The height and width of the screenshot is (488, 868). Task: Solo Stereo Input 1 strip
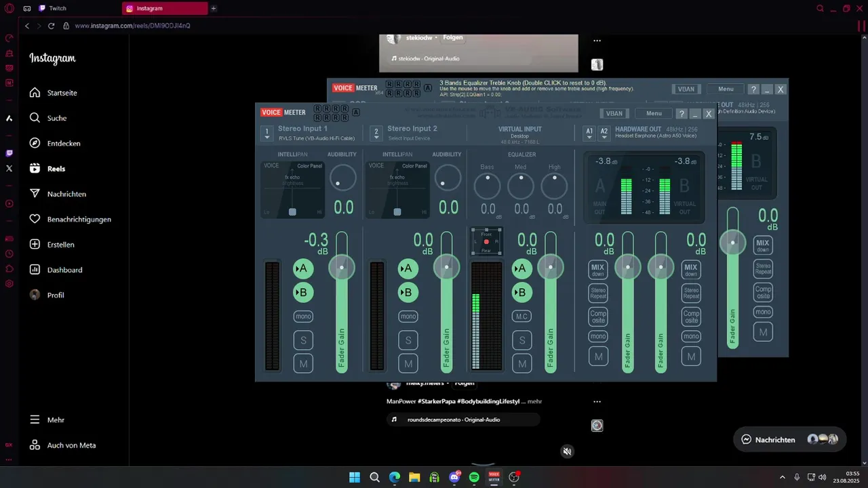tap(303, 340)
